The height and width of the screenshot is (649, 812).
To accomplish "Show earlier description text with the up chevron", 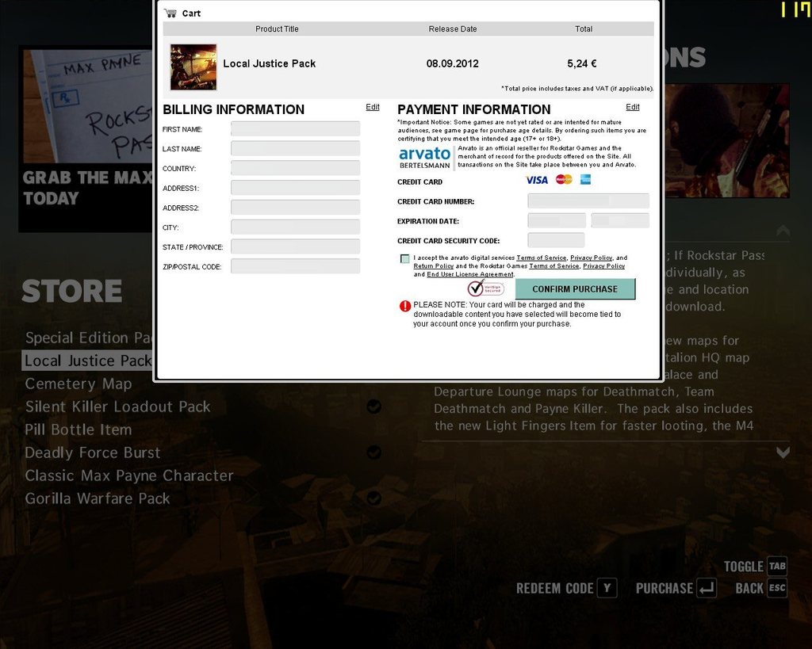I will [x=783, y=231].
